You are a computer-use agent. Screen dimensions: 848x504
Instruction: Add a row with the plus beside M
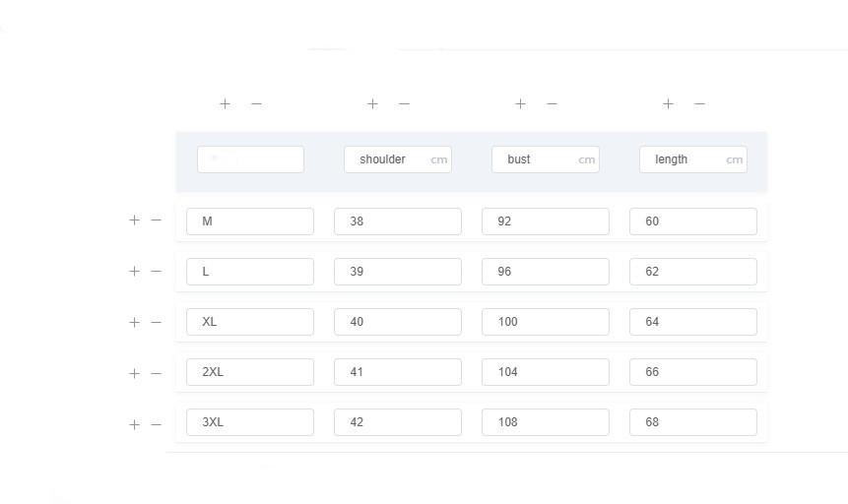134,220
